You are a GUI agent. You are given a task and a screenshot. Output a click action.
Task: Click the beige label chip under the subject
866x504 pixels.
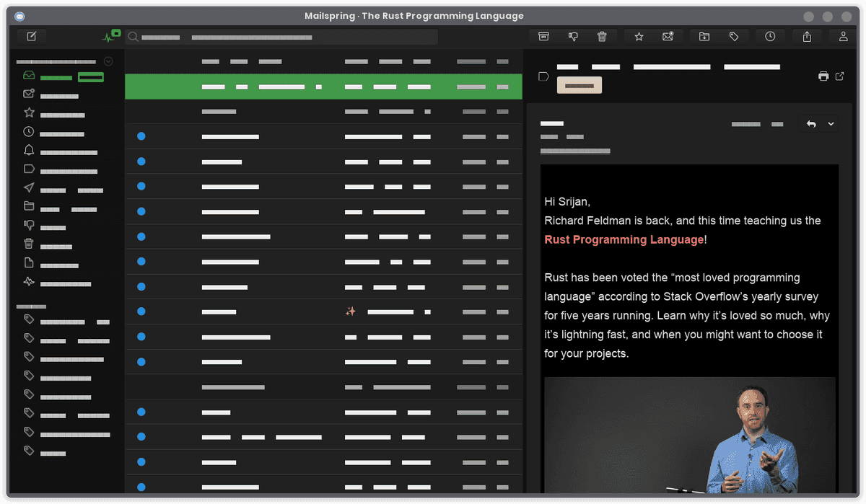(579, 85)
